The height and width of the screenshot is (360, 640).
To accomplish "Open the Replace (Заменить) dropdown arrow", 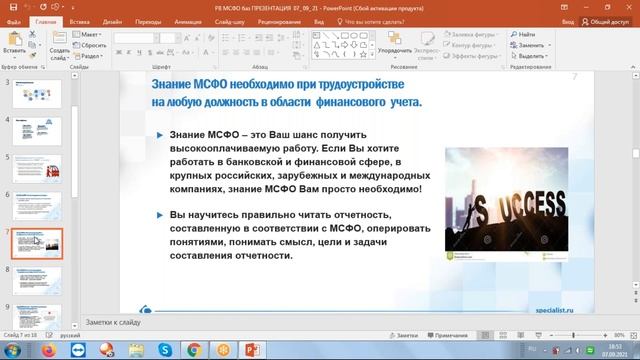I will click(550, 45).
